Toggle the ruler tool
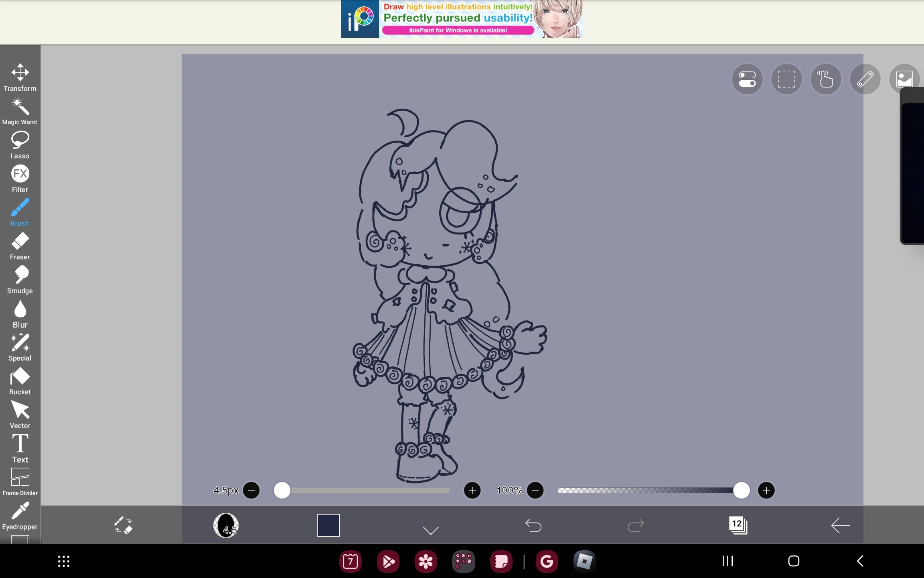This screenshot has height=578, width=924. tap(866, 79)
